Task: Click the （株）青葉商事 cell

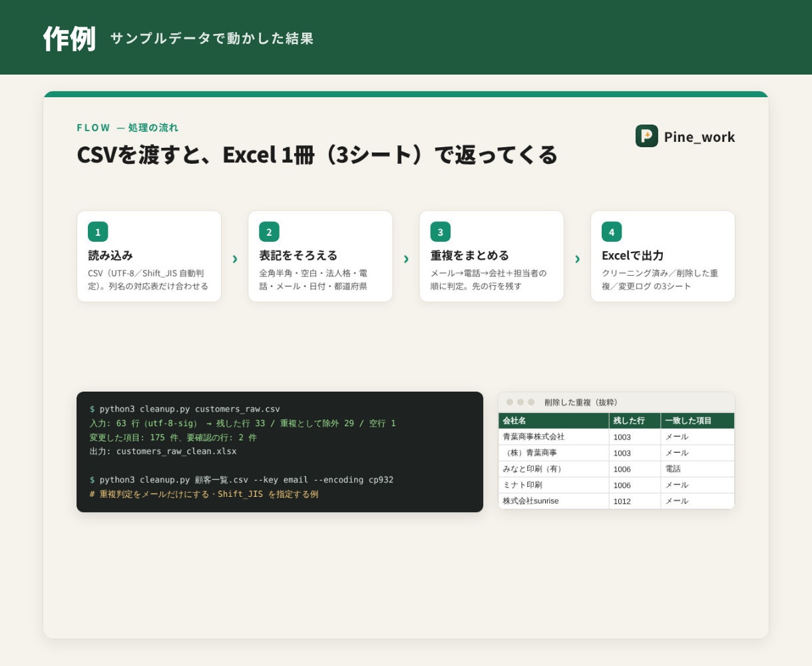Action: (554, 453)
